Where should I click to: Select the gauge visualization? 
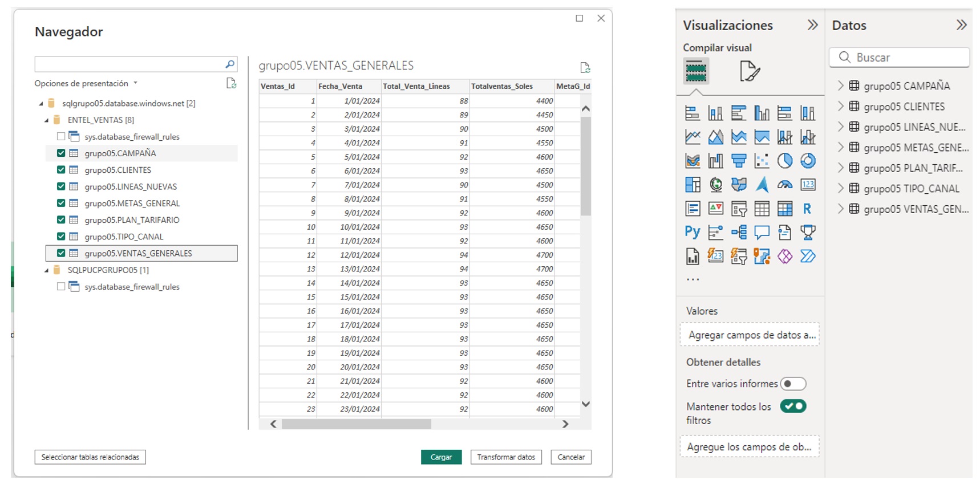(x=784, y=185)
